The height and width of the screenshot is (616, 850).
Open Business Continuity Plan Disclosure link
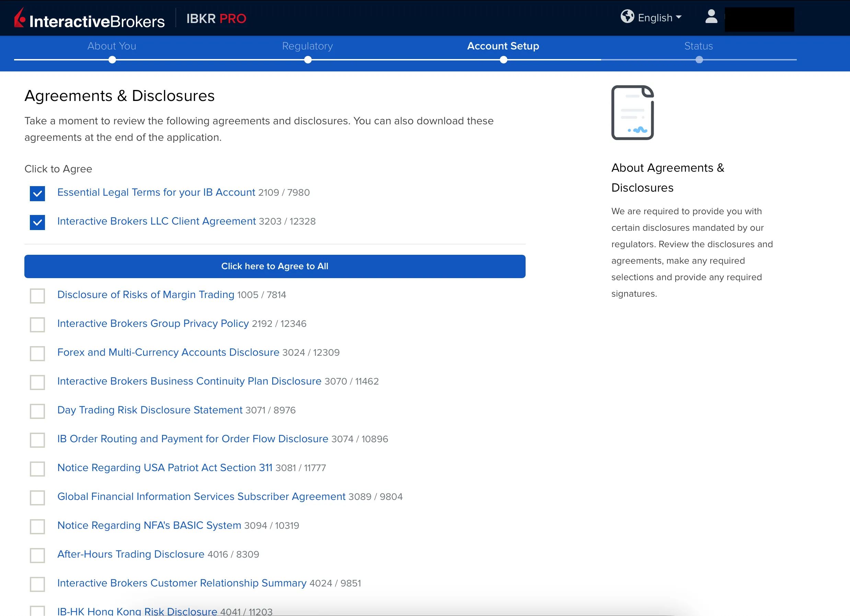tap(189, 381)
